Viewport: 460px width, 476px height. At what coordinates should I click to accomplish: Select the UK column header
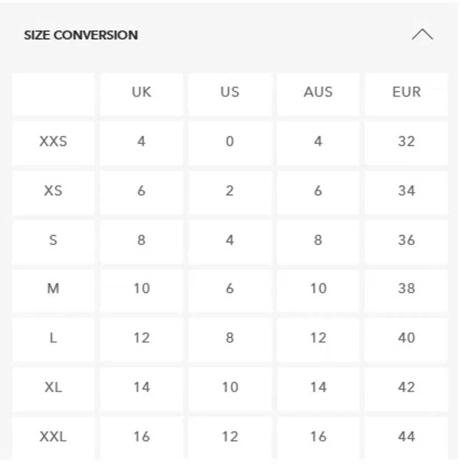(x=141, y=92)
